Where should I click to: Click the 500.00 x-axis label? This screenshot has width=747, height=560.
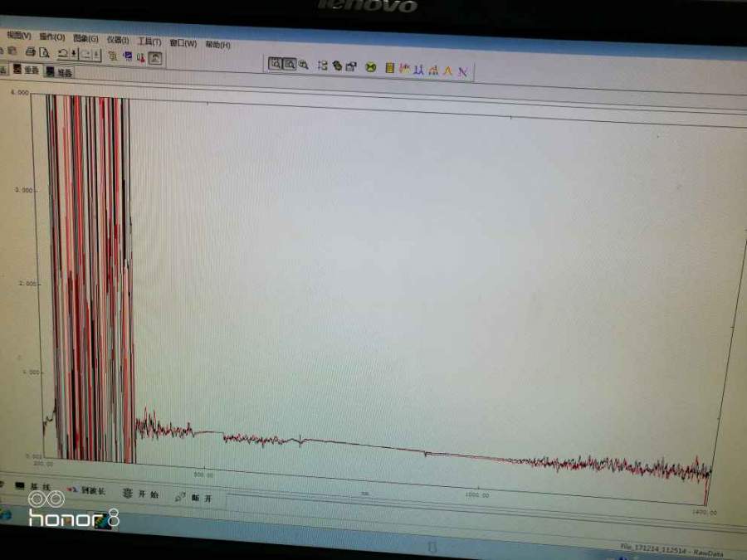coord(204,475)
